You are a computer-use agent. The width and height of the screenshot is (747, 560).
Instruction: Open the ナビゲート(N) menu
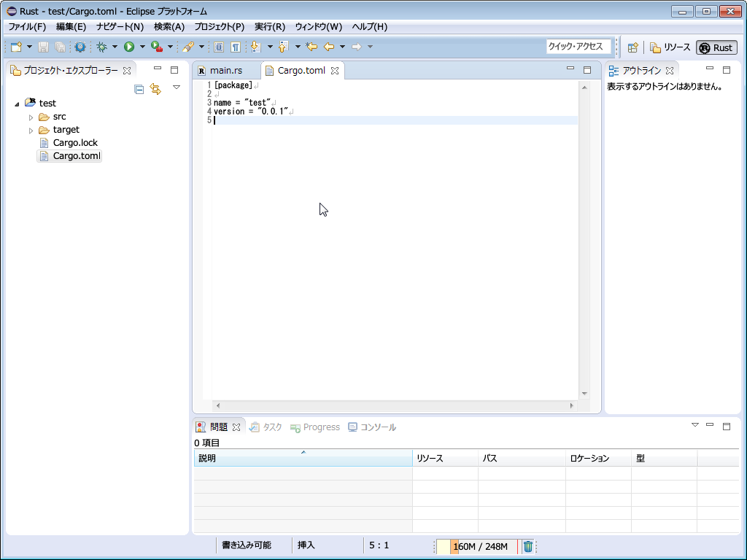[120, 27]
